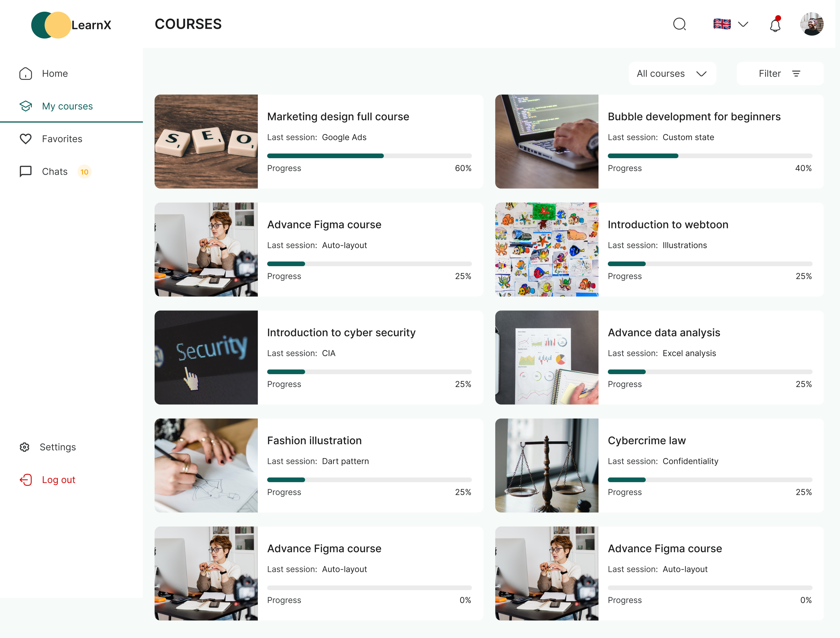Click the Introduction to webtoon thumbnail
840x638 pixels.
[547, 249]
